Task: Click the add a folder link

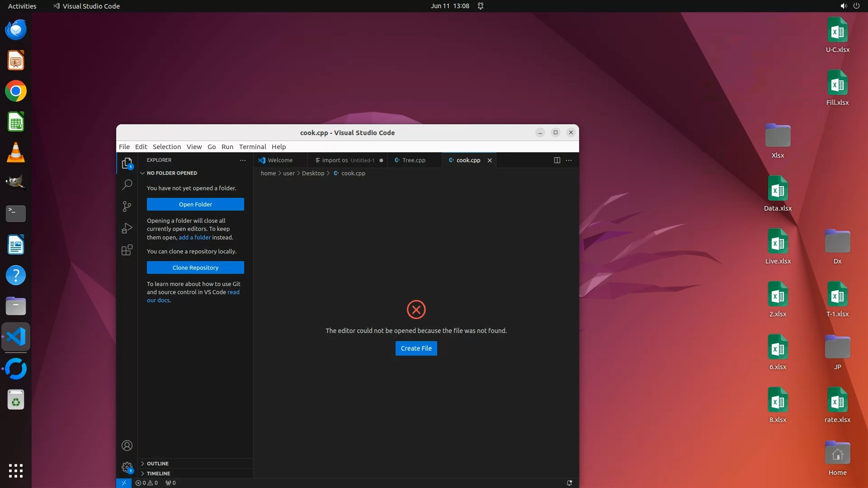Action: 194,237
